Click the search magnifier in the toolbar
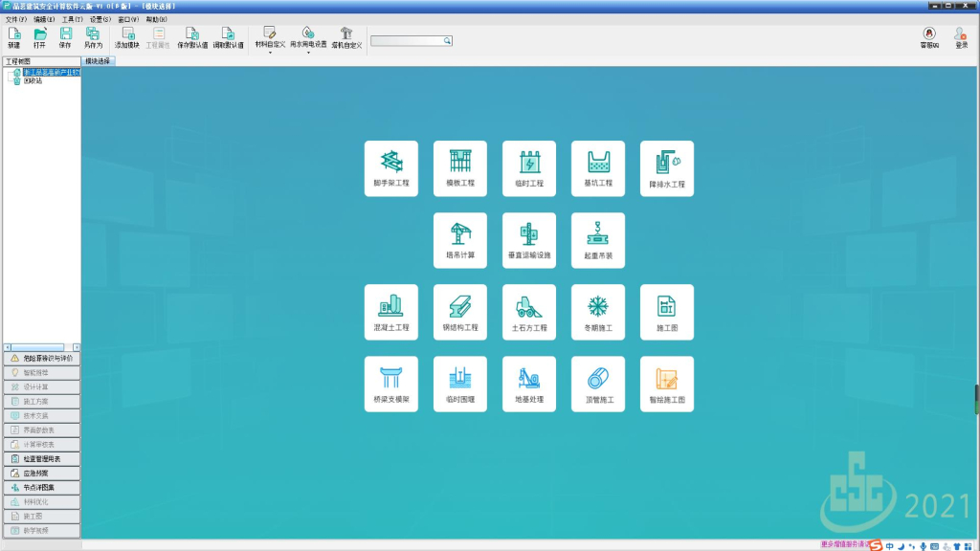 [448, 40]
